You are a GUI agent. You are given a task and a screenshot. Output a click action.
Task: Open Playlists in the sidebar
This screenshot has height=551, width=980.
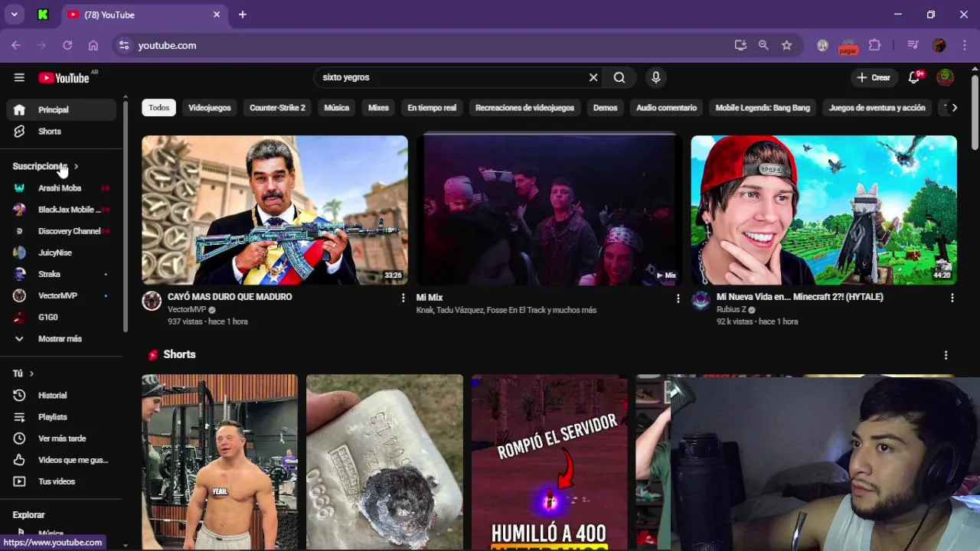(x=61, y=417)
